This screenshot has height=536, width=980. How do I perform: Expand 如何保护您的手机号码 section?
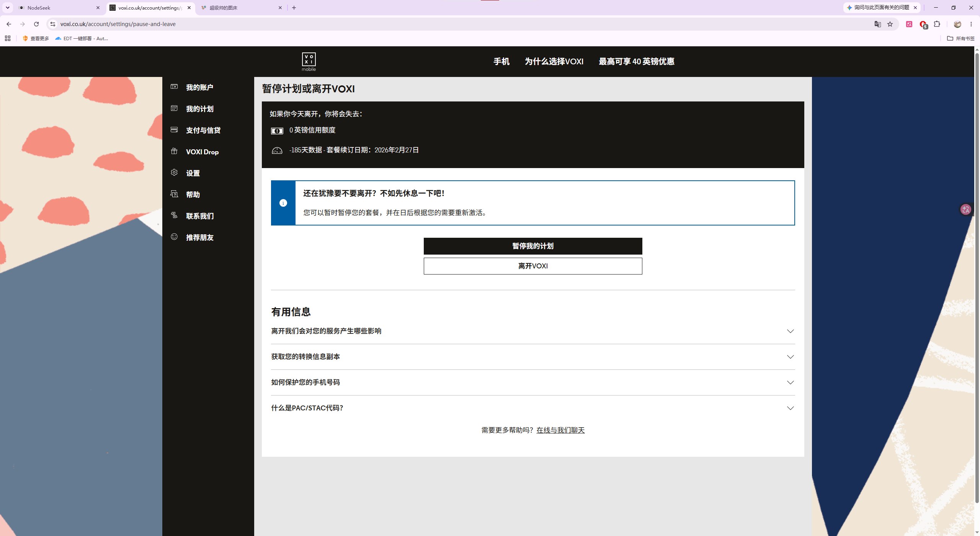tap(533, 382)
